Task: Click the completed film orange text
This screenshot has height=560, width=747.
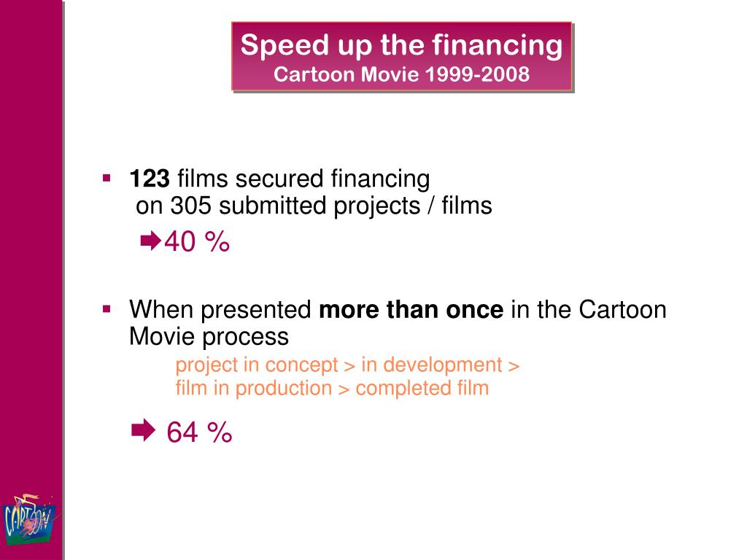Action: tap(422, 388)
